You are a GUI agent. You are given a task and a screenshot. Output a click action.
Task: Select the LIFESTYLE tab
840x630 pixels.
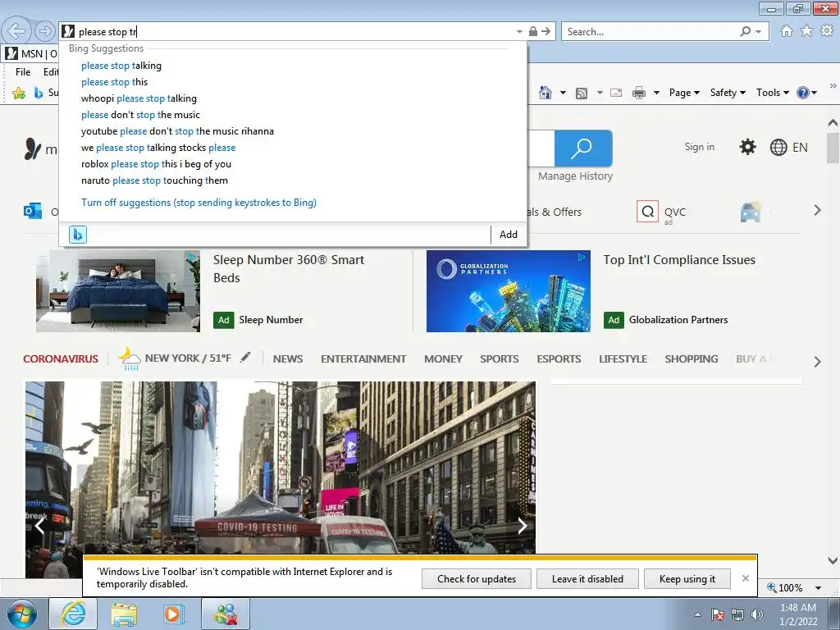[x=623, y=359]
